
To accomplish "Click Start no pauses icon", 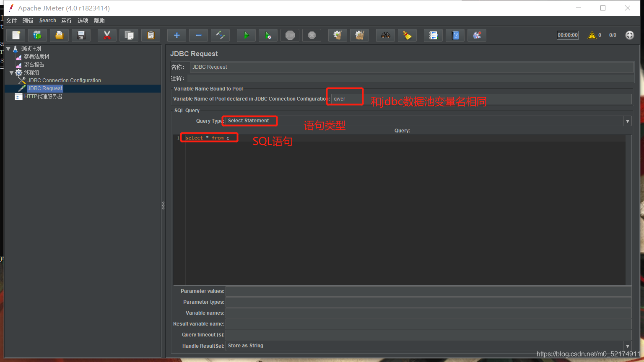I will [x=268, y=35].
